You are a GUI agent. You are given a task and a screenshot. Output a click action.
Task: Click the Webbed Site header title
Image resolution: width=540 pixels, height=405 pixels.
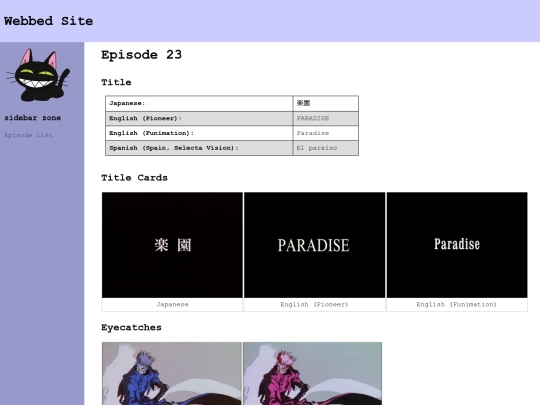pos(49,21)
